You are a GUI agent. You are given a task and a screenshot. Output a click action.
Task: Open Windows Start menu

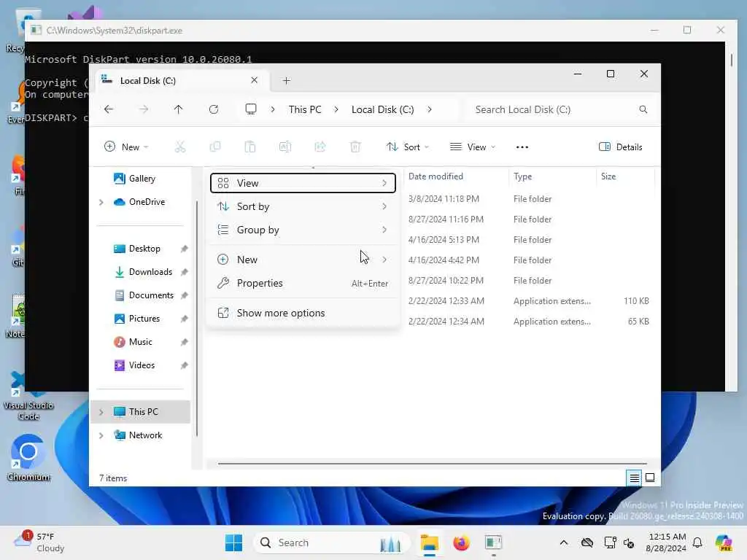point(233,542)
